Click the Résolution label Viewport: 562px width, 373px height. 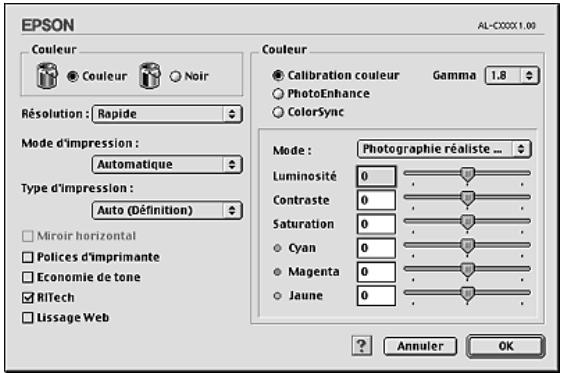(x=55, y=114)
